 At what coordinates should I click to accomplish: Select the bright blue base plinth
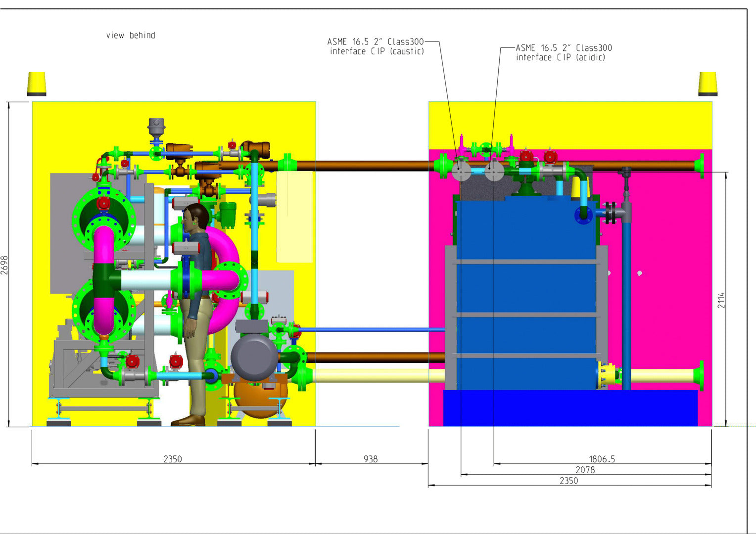[570, 408]
